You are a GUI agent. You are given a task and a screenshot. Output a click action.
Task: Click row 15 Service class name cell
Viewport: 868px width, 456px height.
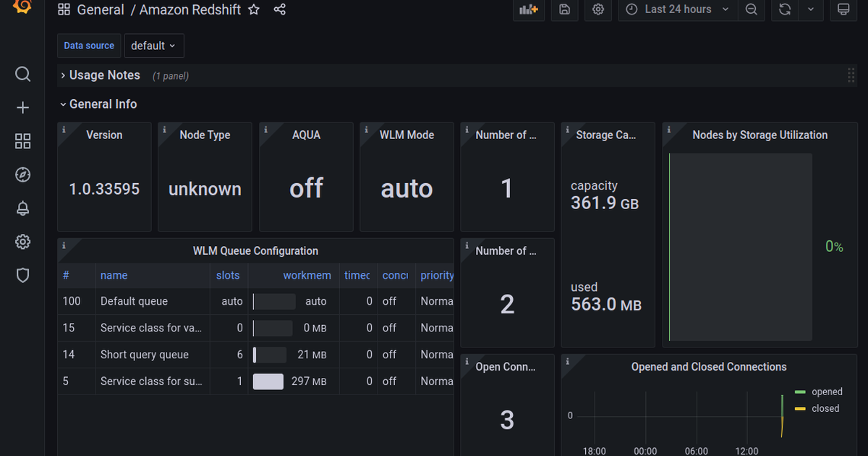pyautogui.click(x=151, y=328)
